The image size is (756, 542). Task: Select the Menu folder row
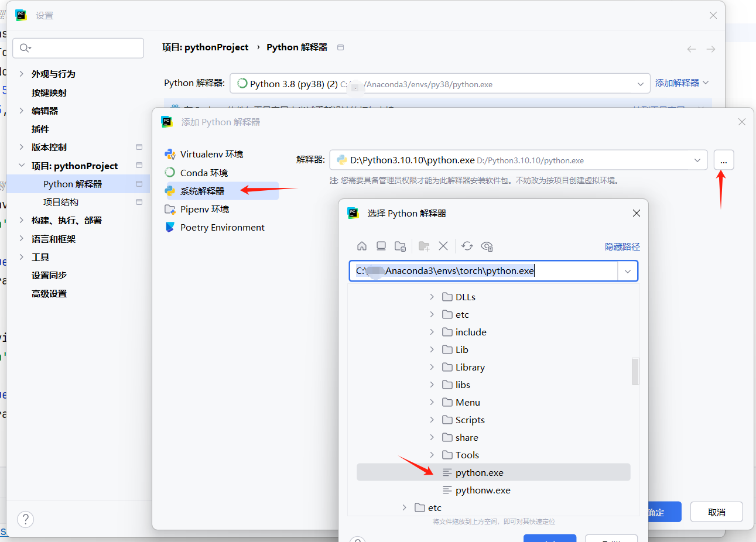pos(494,402)
